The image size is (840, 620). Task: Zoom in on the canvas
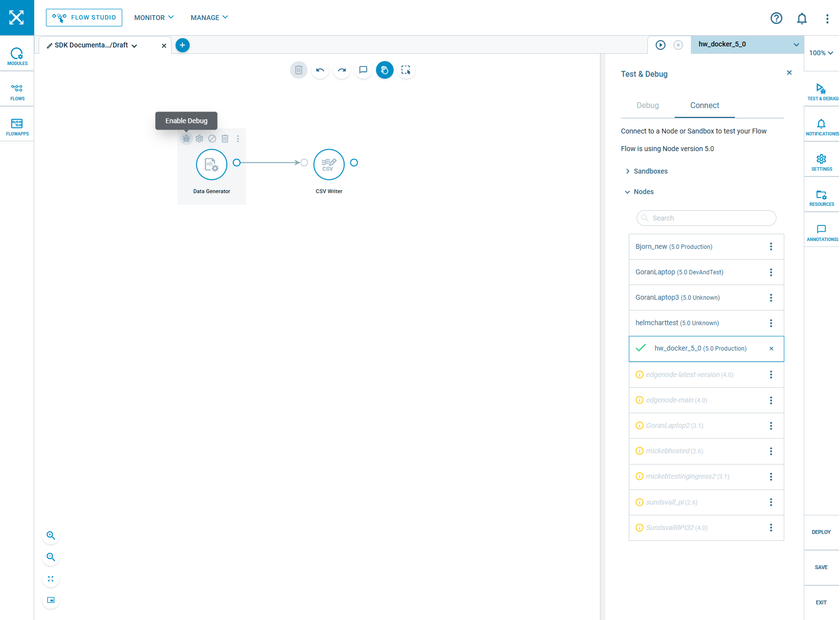click(51, 535)
